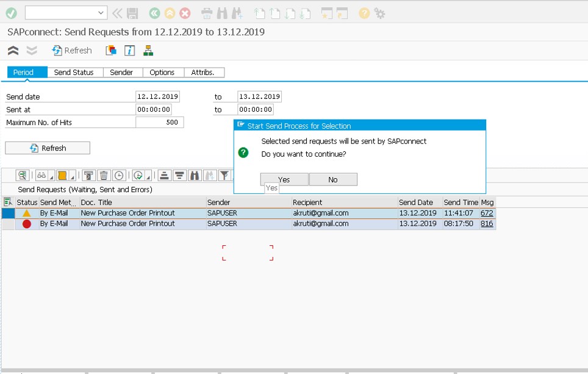Click the Doc. Title column header
This screenshot has height=374, width=588.
(143, 202)
